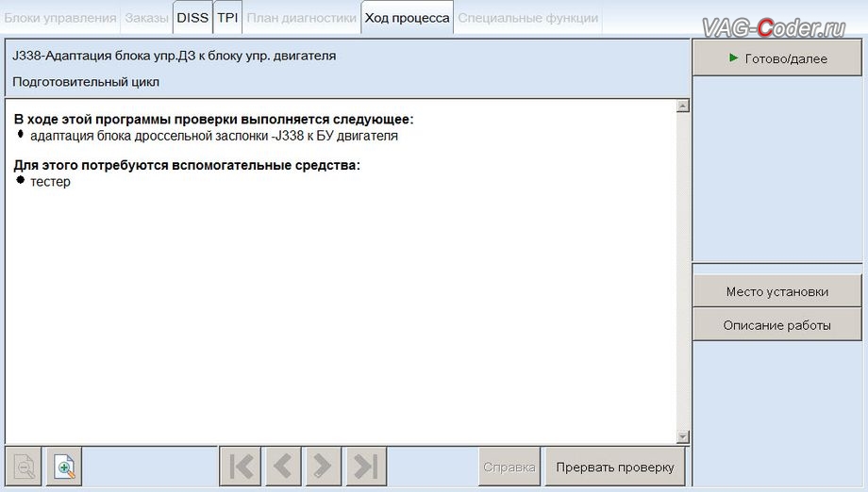
Task: Select the Ход процесса tab
Action: (407, 18)
